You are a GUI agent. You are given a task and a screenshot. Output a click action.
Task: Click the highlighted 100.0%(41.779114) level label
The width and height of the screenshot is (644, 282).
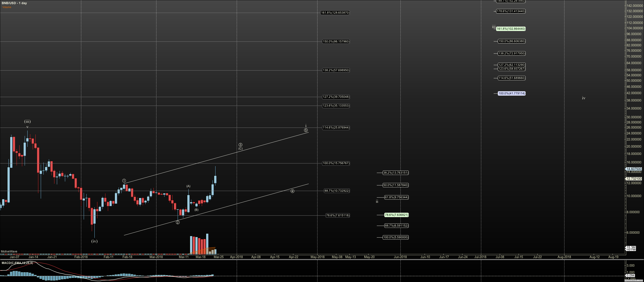point(511,93)
